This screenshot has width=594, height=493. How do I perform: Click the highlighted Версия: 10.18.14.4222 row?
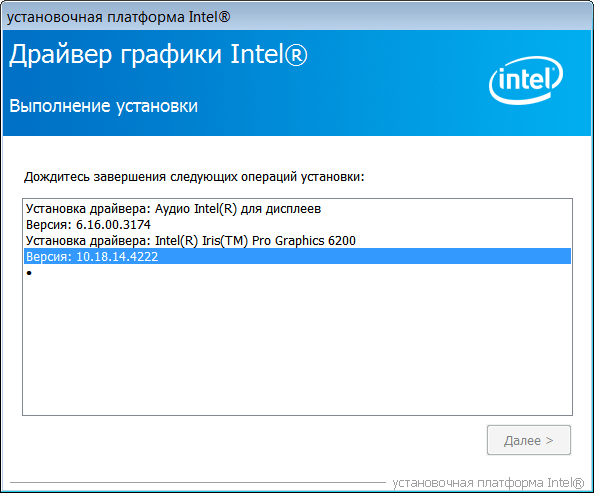tap(297, 257)
